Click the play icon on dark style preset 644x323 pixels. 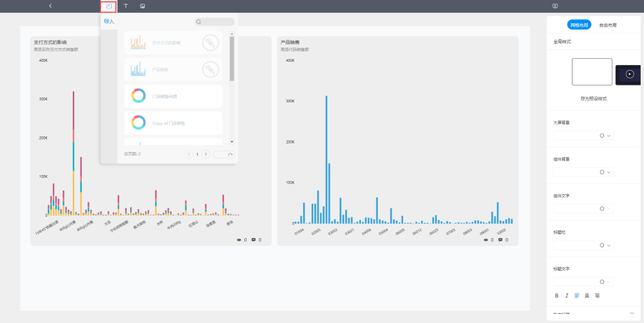(x=630, y=74)
